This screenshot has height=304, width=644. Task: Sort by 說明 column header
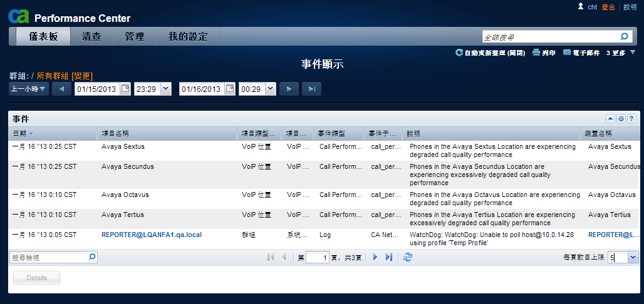(x=491, y=134)
